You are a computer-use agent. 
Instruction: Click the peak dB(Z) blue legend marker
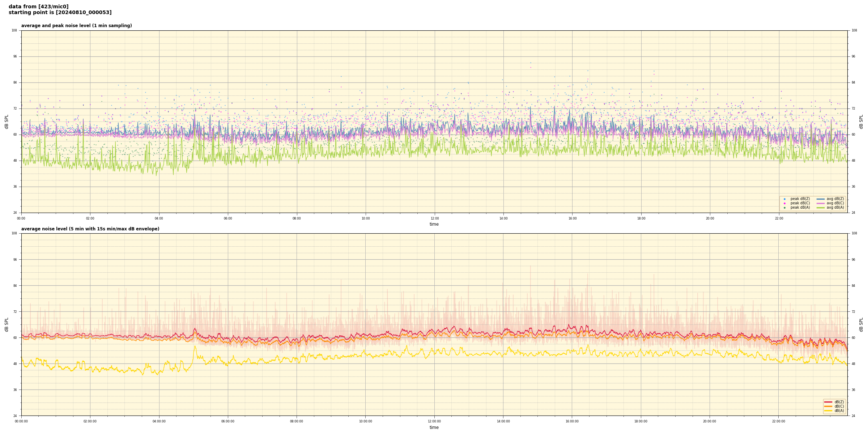(x=784, y=199)
